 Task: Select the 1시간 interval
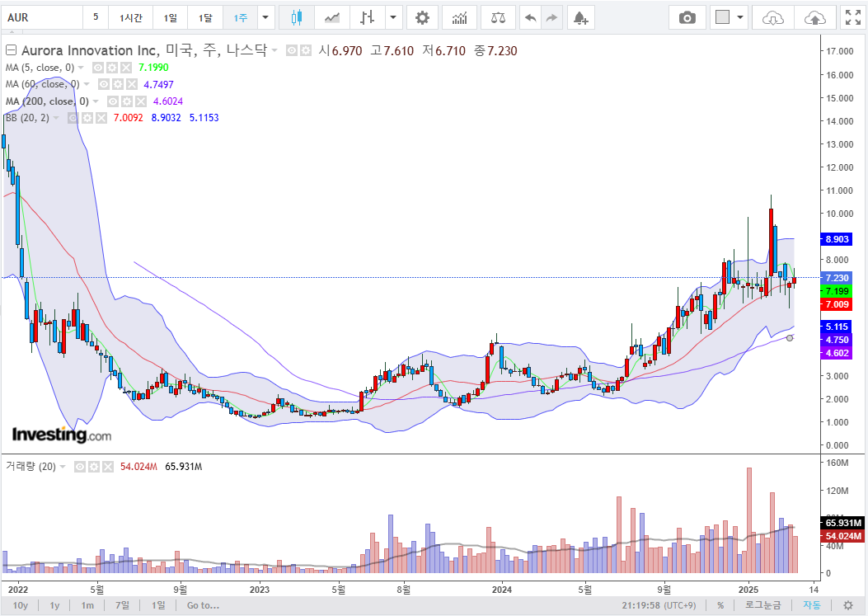click(130, 17)
